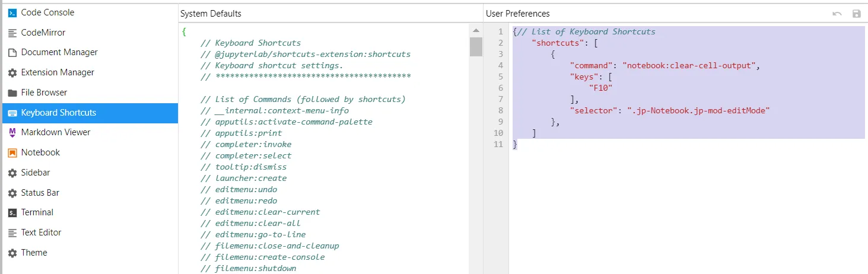Click the Document Manager file icon
The height and width of the screenshot is (274, 868).
point(12,53)
